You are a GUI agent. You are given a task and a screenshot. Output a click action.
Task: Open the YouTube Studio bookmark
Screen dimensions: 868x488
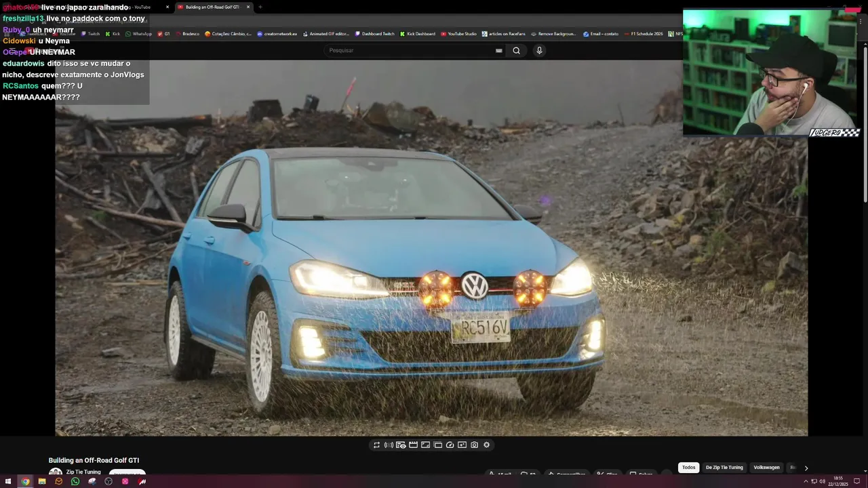pos(458,34)
